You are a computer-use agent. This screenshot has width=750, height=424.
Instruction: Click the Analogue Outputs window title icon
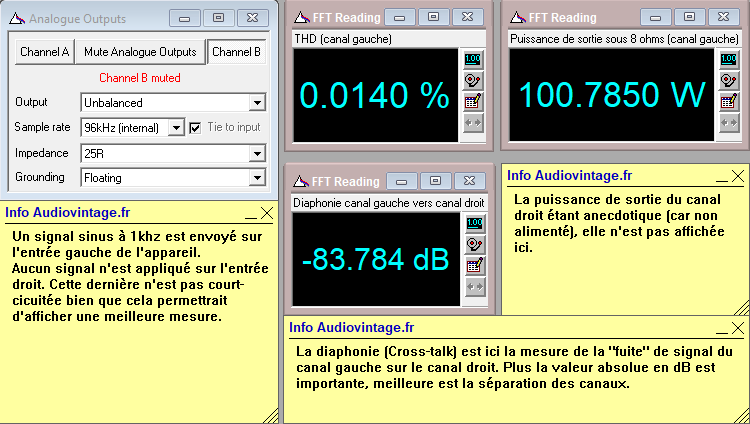[x=17, y=19]
